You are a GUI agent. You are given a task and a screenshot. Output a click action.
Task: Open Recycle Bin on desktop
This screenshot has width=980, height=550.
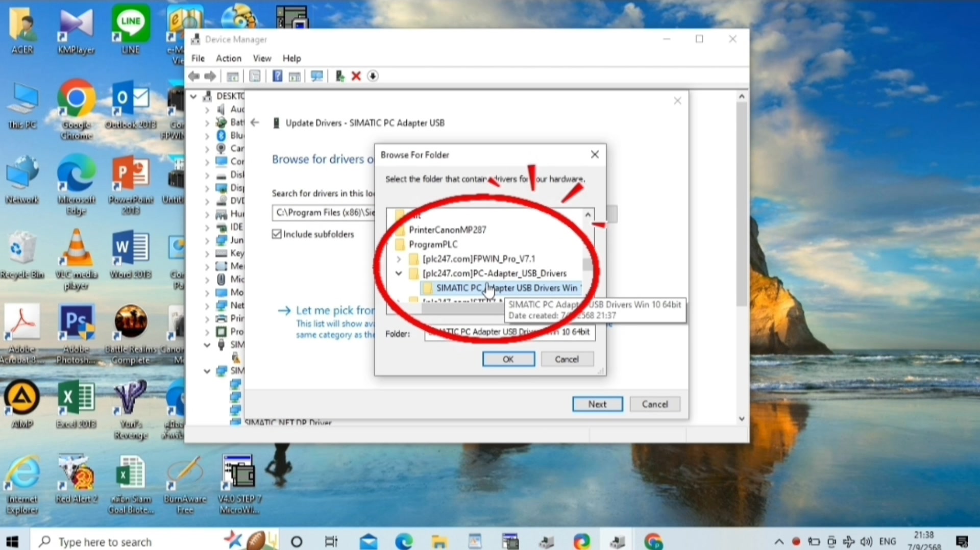pyautogui.click(x=22, y=254)
